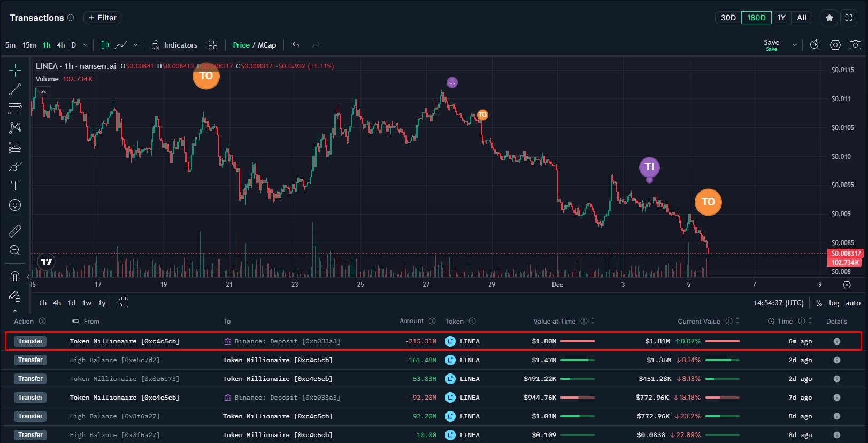Select the 4h timeframe in toolbar
The height and width of the screenshot is (443, 868).
click(x=60, y=45)
